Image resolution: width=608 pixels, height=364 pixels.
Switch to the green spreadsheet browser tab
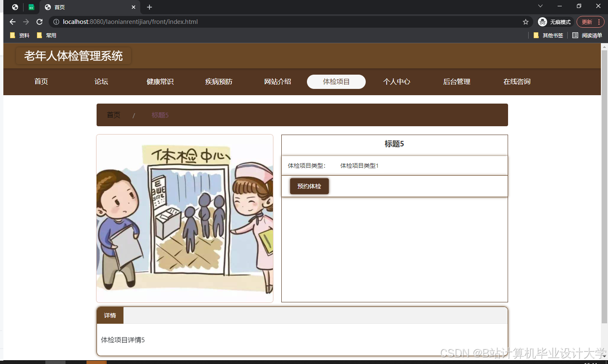pyautogui.click(x=31, y=7)
